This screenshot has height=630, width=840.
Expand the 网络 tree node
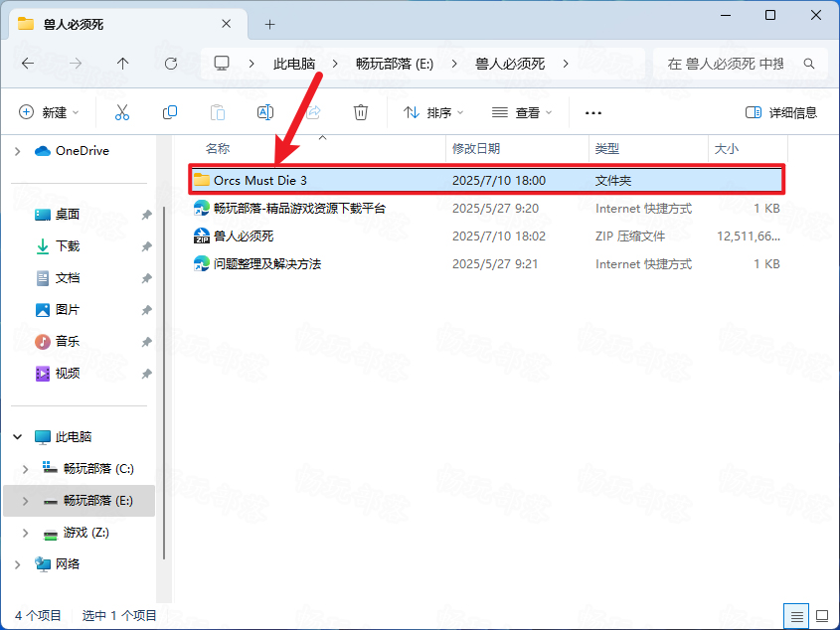(17, 564)
